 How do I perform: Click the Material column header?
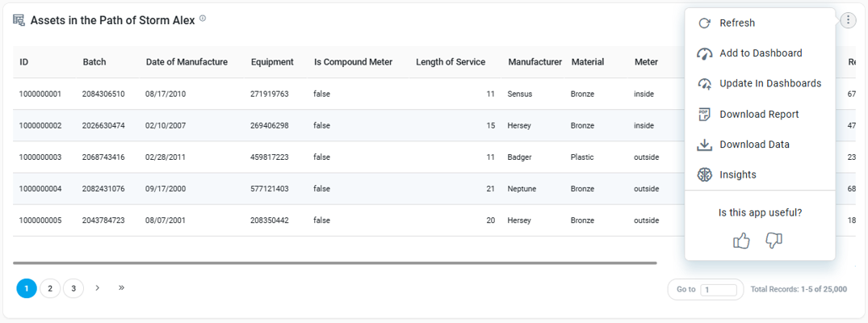point(587,62)
